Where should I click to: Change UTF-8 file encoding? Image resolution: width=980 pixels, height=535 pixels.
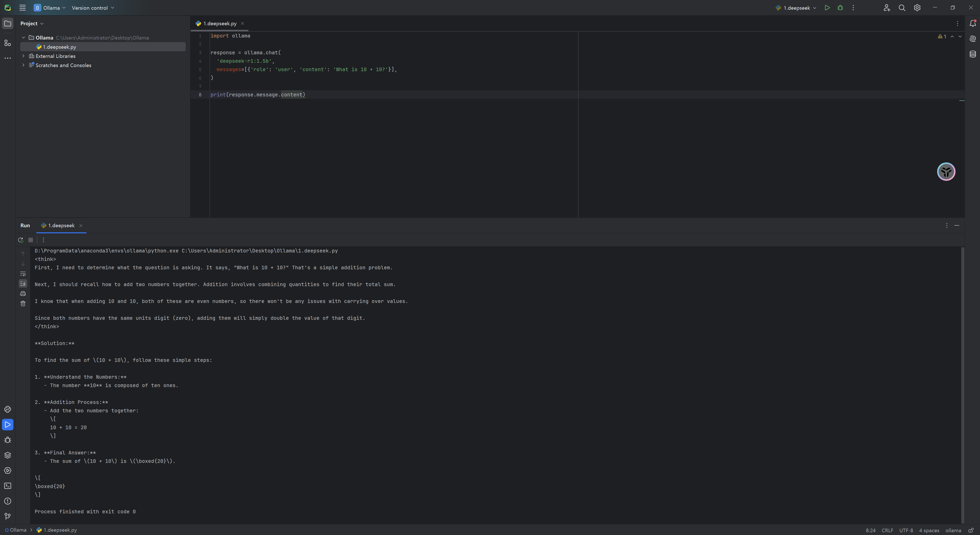coord(906,530)
